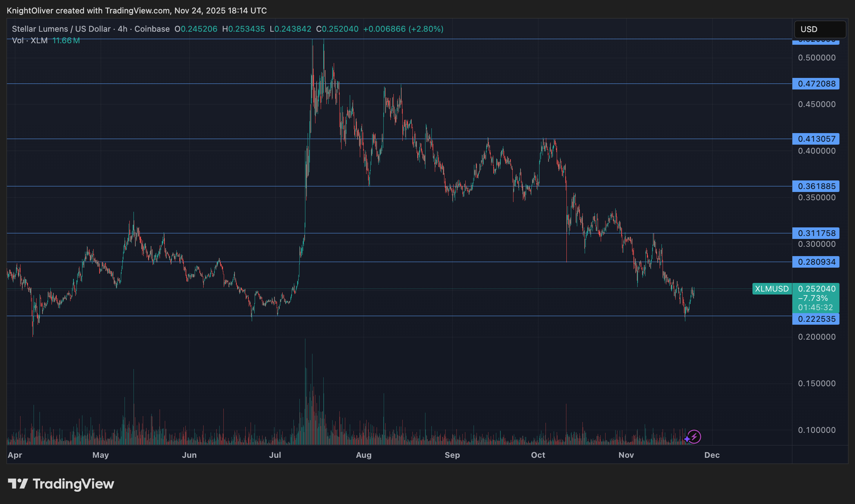Toggle the 0.413057 horizontal line

816,139
